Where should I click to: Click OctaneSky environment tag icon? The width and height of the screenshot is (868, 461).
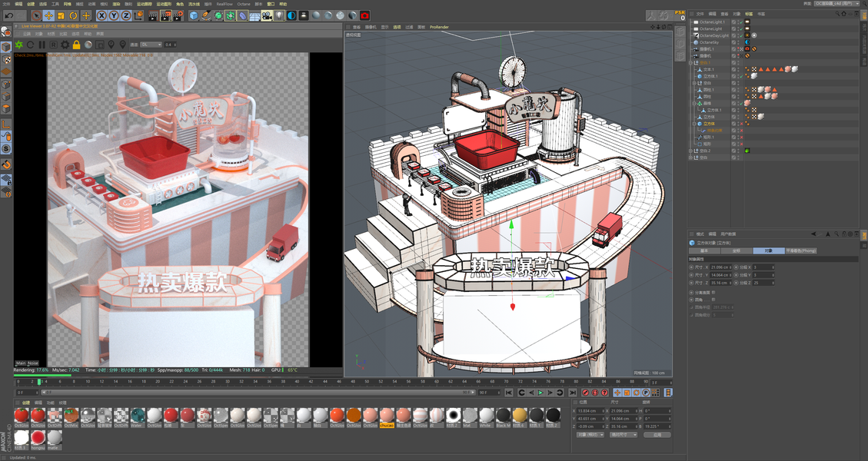coord(747,42)
